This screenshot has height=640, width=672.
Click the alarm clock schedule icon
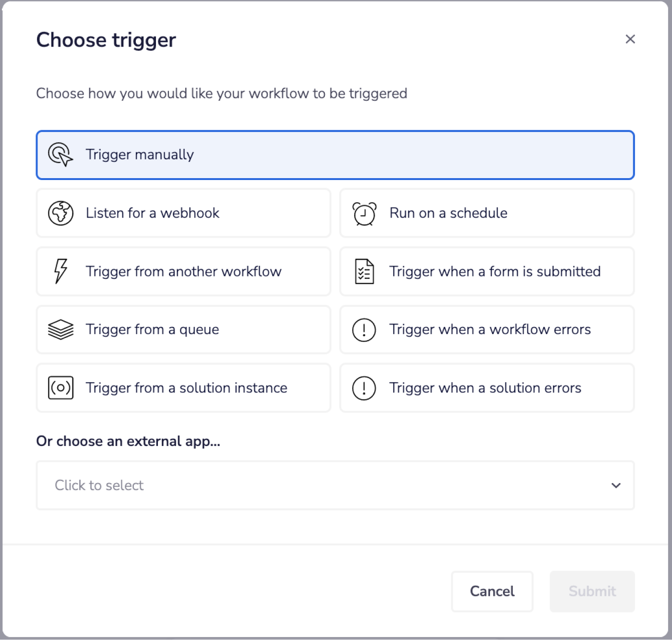pyautogui.click(x=364, y=214)
